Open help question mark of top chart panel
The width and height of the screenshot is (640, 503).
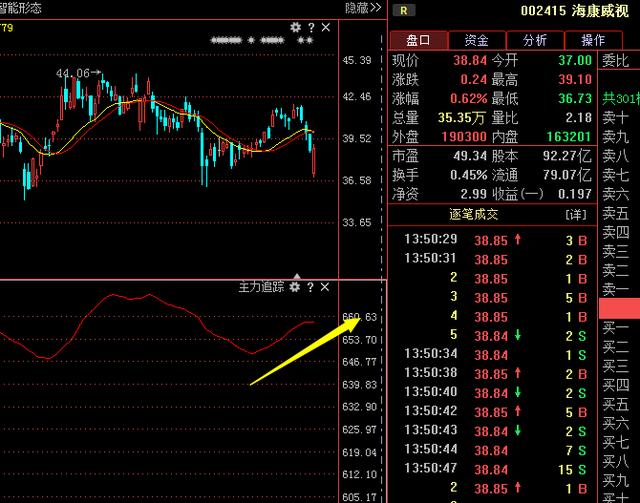[311, 27]
